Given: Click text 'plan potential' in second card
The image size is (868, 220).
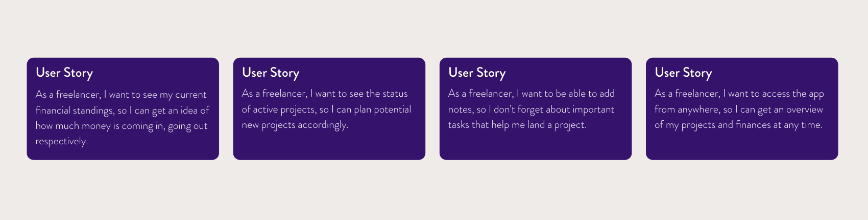Looking at the screenshot, I should (382, 109).
